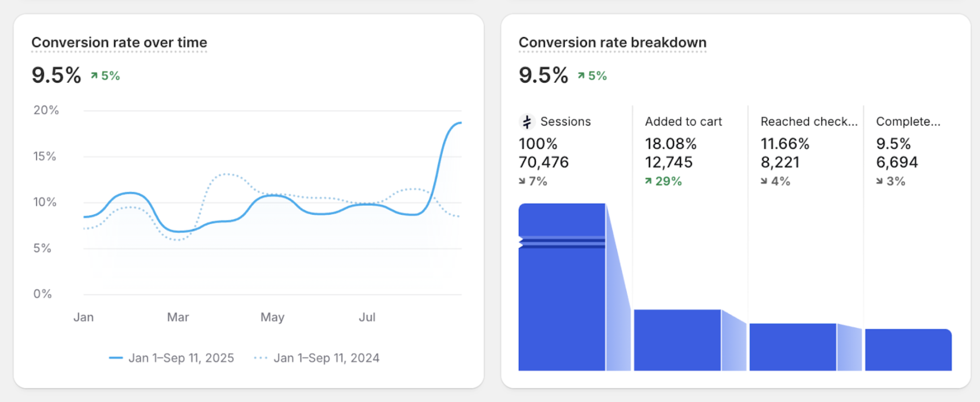Click the green up-arrow beside 29%
Viewport: 980px width, 402px height.
click(648, 181)
